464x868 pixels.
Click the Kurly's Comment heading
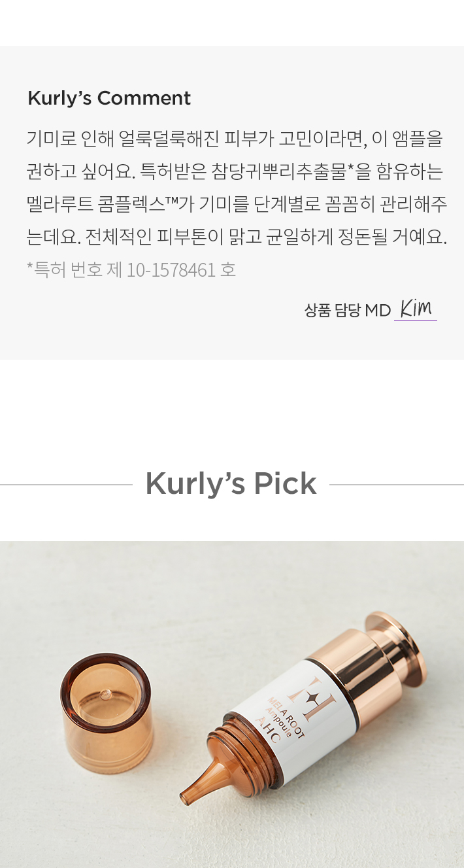click(109, 98)
